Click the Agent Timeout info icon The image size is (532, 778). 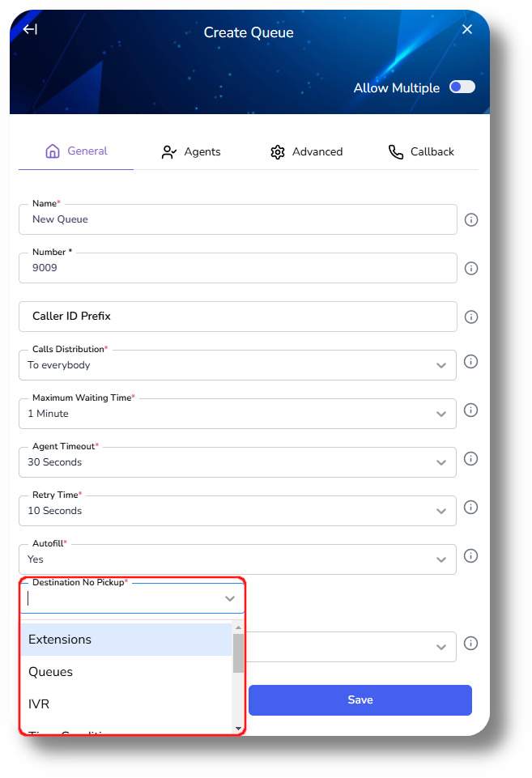[471, 459]
